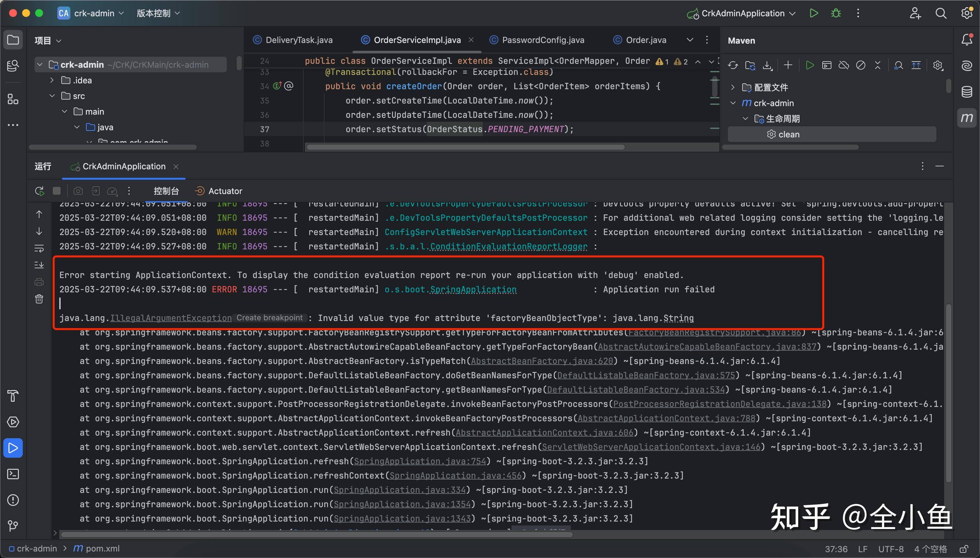Viewport: 980px width, 558px height.
Task: Open 项目 view selector dropdown
Action: pos(48,41)
